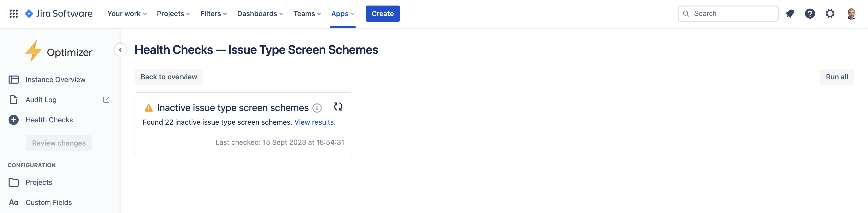
Task: View results of inactive screen schemes
Action: point(314,122)
